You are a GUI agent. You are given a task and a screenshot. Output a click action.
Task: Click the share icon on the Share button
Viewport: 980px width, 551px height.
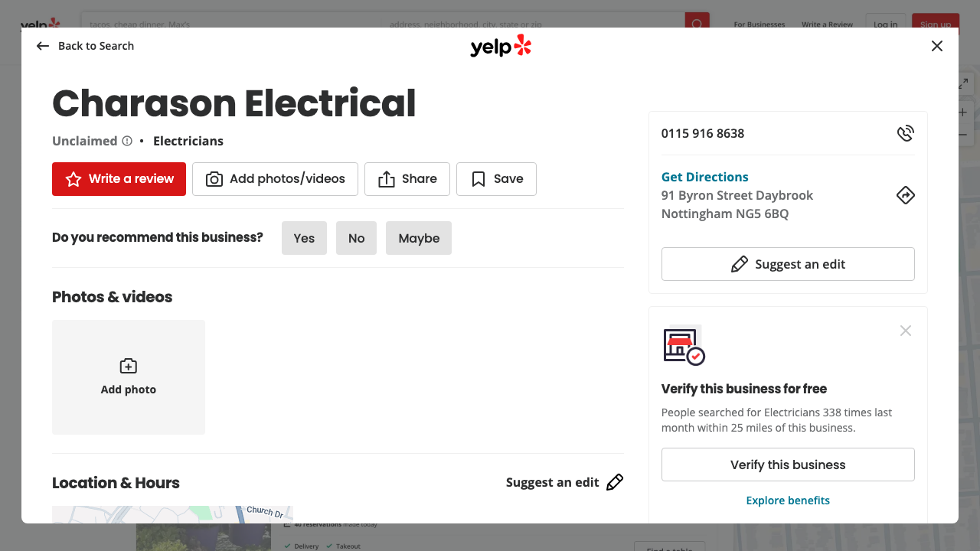coord(386,178)
